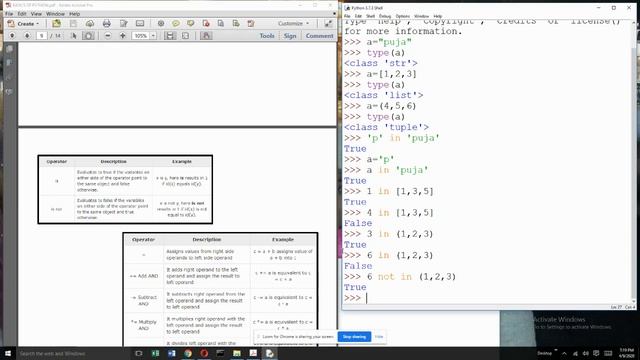Click the Open file folder icon in Acrobat

coord(56,24)
